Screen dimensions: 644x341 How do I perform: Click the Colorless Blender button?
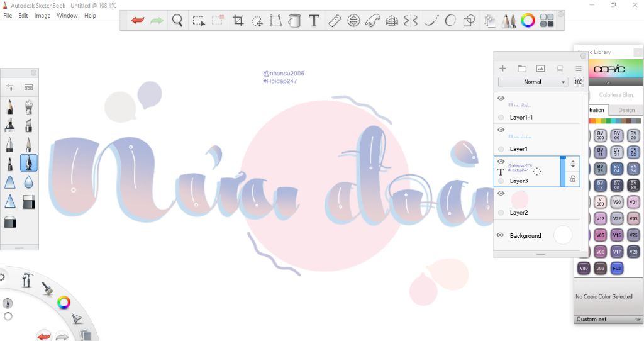616,95
